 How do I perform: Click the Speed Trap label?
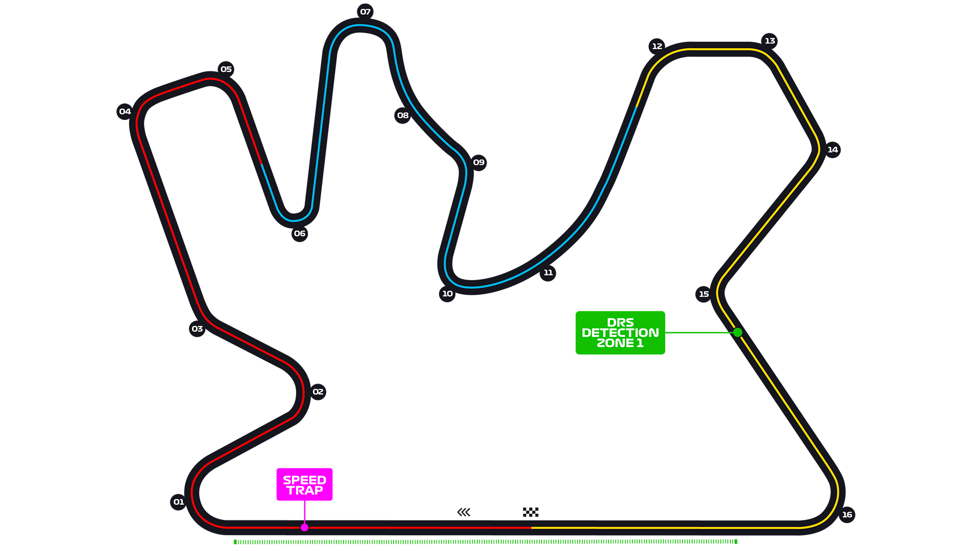tap(305, 485)
